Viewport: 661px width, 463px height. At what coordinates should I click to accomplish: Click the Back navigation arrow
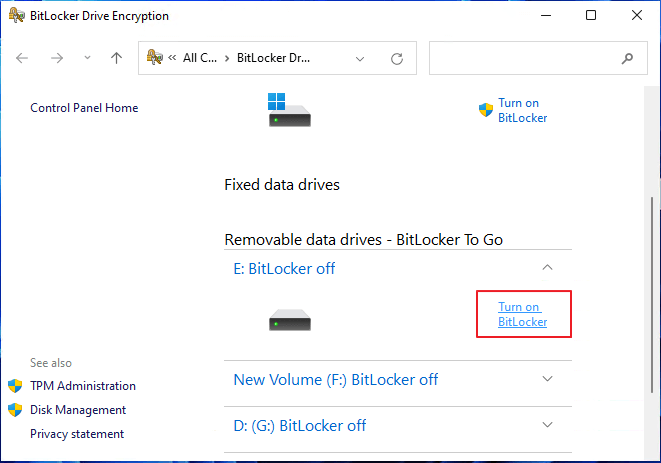[22, 58]
